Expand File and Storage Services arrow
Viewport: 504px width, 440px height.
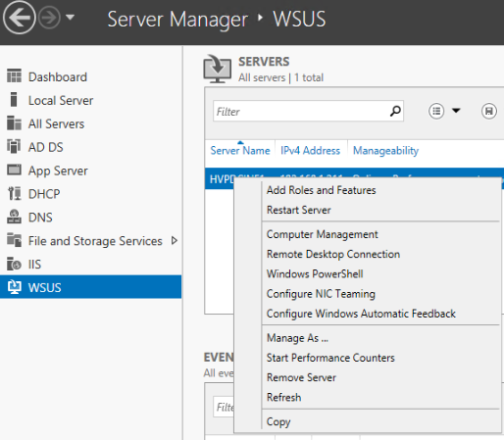(175, 241)
